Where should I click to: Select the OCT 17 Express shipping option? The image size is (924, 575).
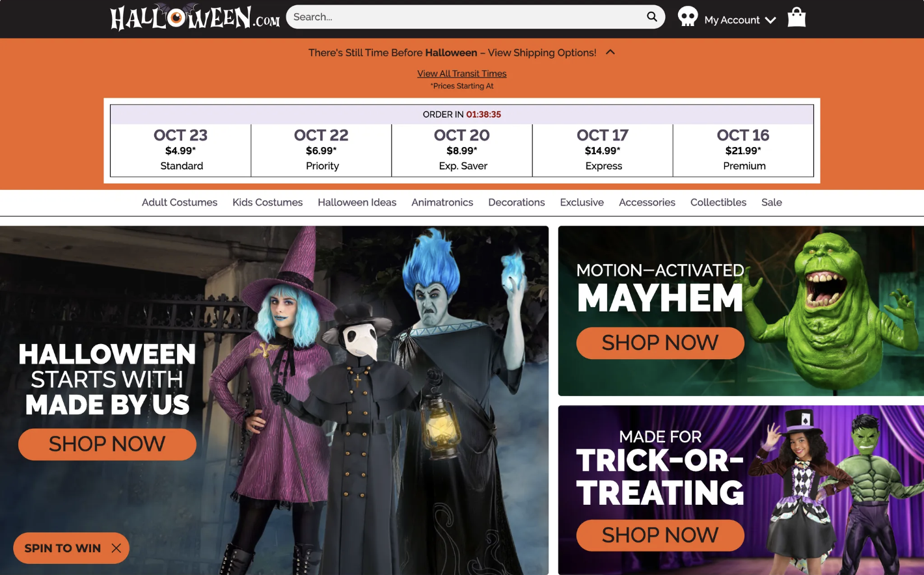603,150
